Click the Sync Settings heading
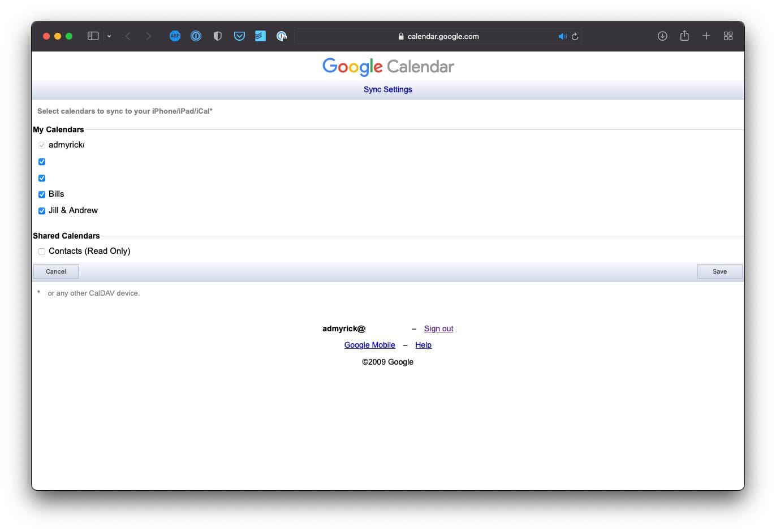Image resolution: width=776 pixels, height=532 pixels. pos(388,89)
